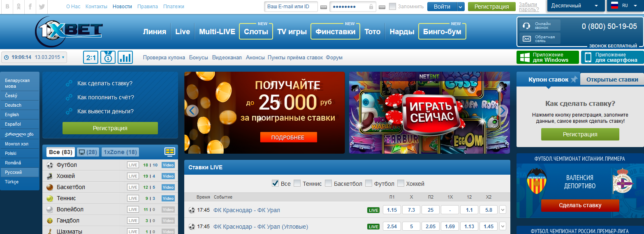The width and height of the screenshot is (644, 234).
Task: Open the Odnoklassniki social icon
Action: pyautogui.click(x=19, y=6)
